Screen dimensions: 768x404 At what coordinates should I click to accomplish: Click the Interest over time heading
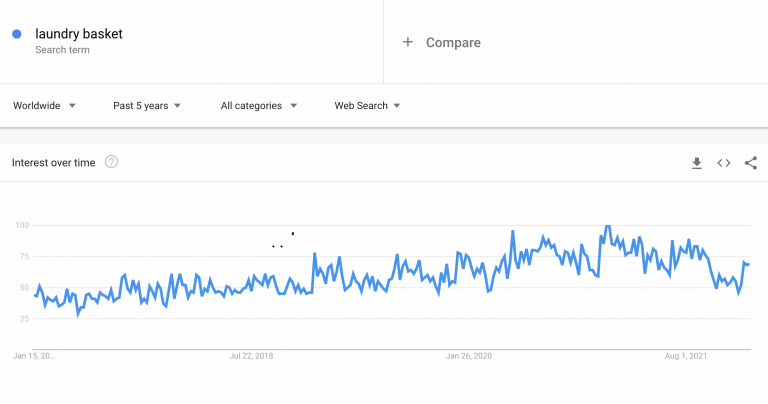pos(53,163)
